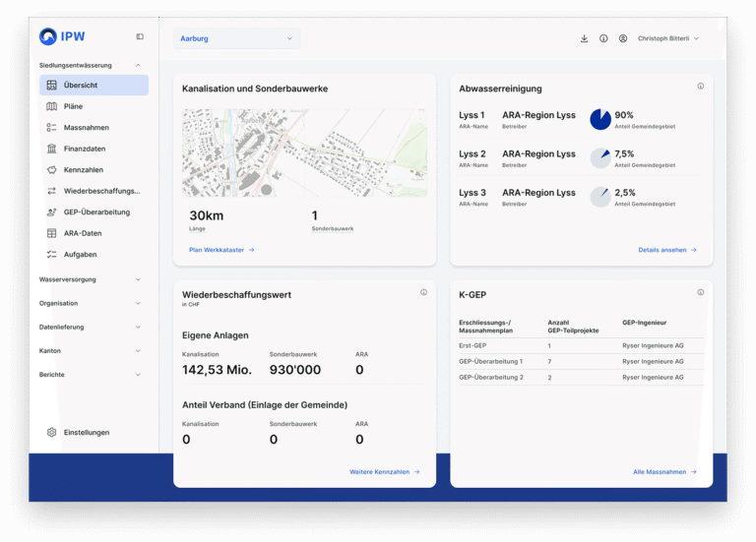Click the IPW logo

tap(62, 36)
